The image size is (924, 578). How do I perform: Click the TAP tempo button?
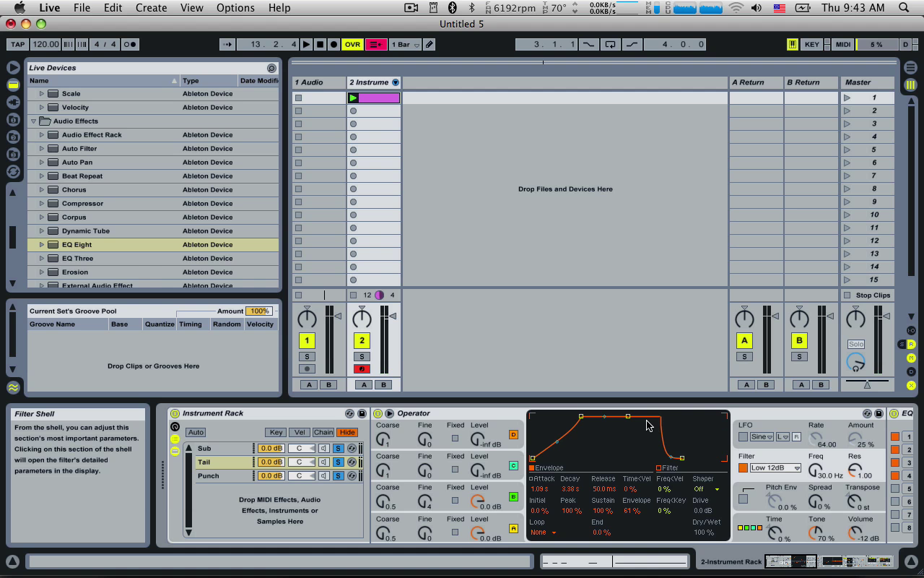click(18, 44)
